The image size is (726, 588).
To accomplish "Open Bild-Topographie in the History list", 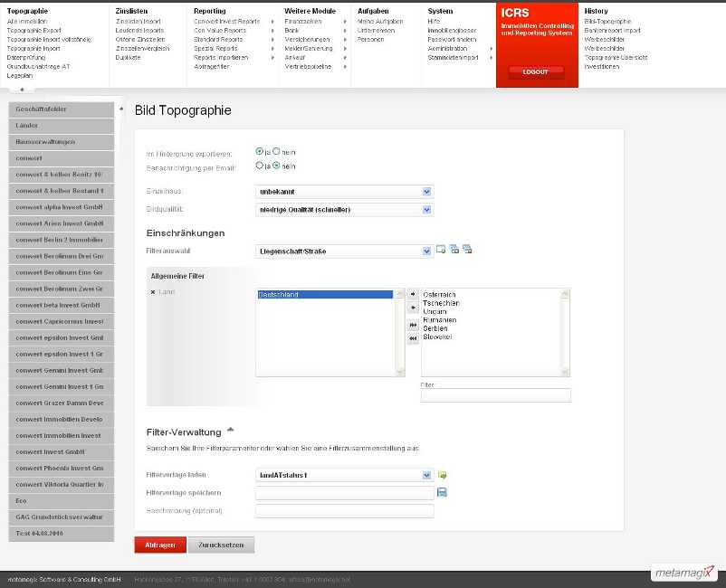I will (x=607, y=22).
